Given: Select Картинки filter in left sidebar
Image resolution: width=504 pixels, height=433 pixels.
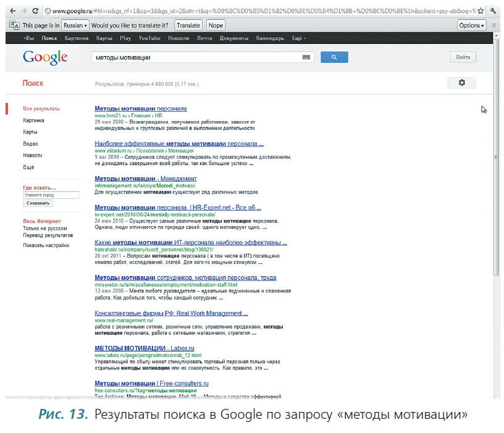Looking at the screenshot, I should click(x=33, y=120).
